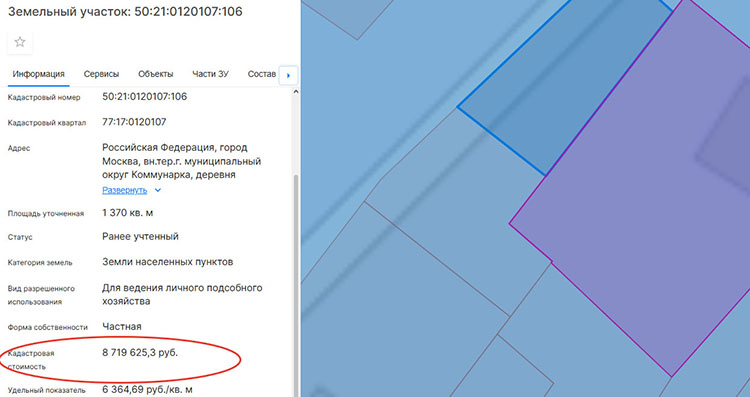Click the scroll-up arrow of the info panel
Viewport: 750px width, 397px height.
pos(296,92)
